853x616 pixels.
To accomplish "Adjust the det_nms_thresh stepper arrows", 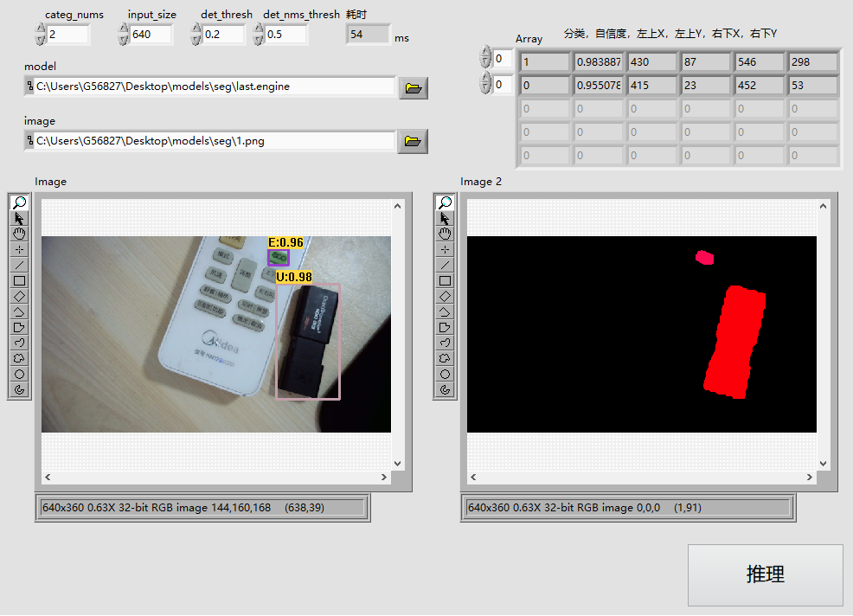I will 259,35.
